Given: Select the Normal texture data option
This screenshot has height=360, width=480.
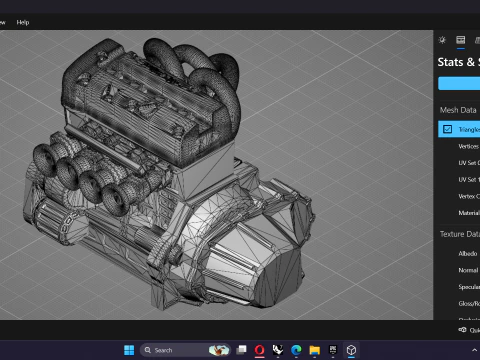Looking at the screenshot, I should (468, 270).
